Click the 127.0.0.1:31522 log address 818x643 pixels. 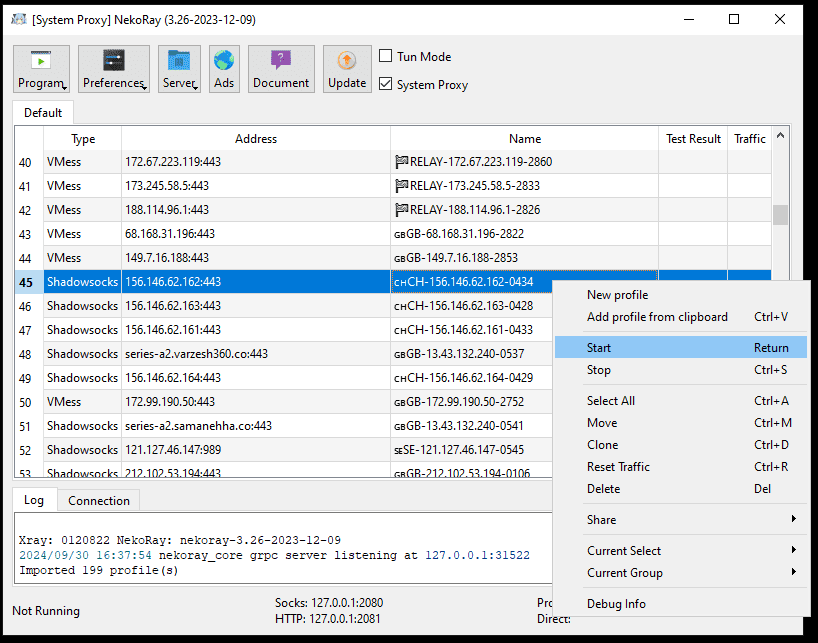pos(477,555)
